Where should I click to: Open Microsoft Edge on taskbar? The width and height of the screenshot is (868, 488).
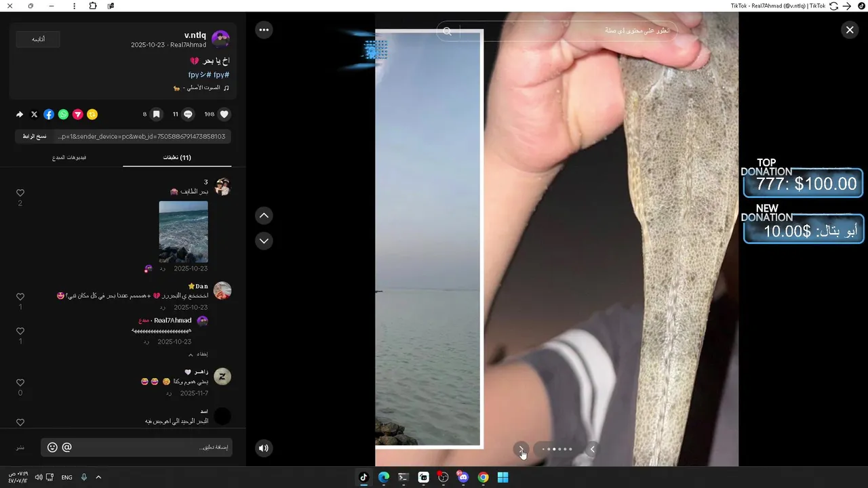coord(384,477)
